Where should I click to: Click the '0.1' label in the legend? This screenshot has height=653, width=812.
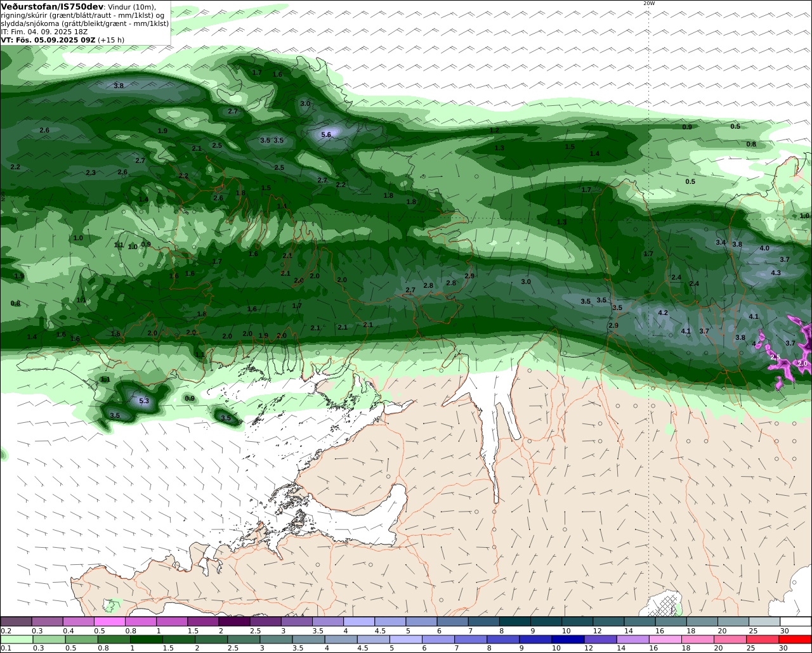(5, 648)
